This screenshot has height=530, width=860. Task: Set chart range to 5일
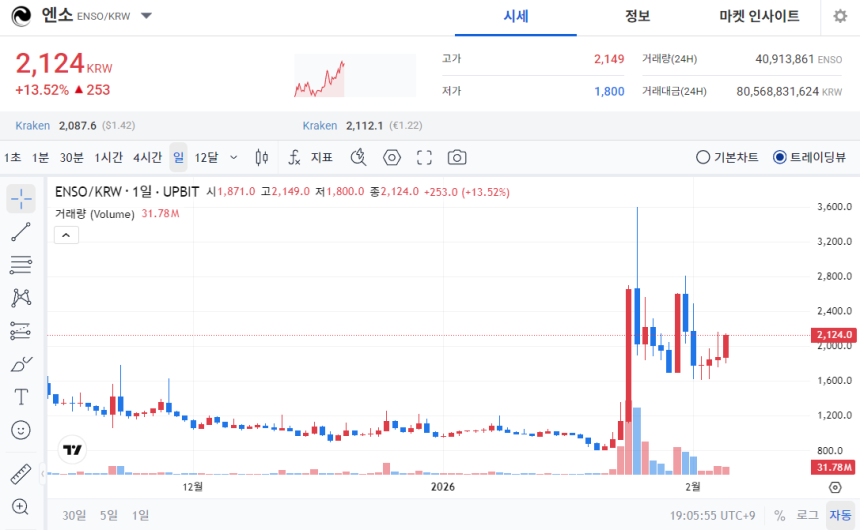[x=109, y=516]
